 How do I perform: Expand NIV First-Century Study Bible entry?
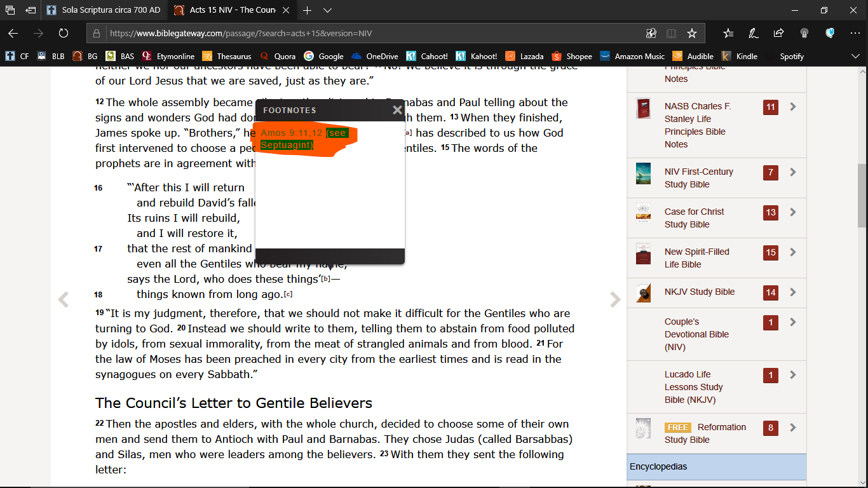click(792, 172)
